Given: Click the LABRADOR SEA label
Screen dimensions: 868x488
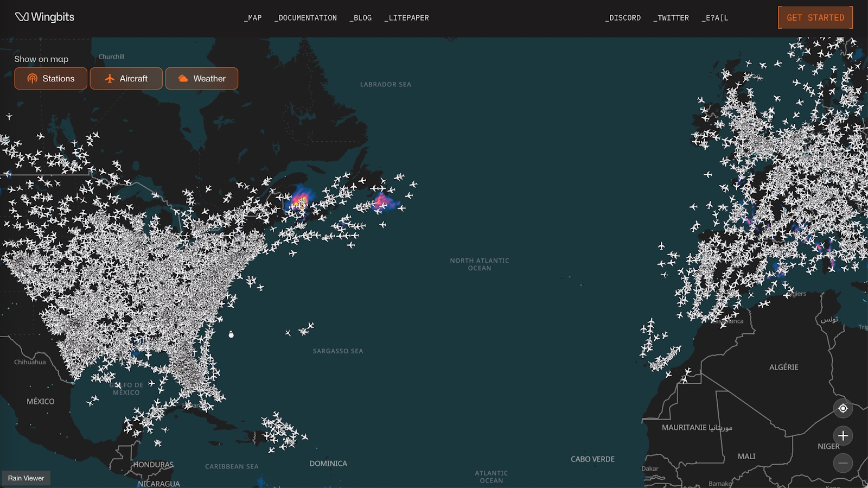Looking at the screenshot, I should (386, 85).
